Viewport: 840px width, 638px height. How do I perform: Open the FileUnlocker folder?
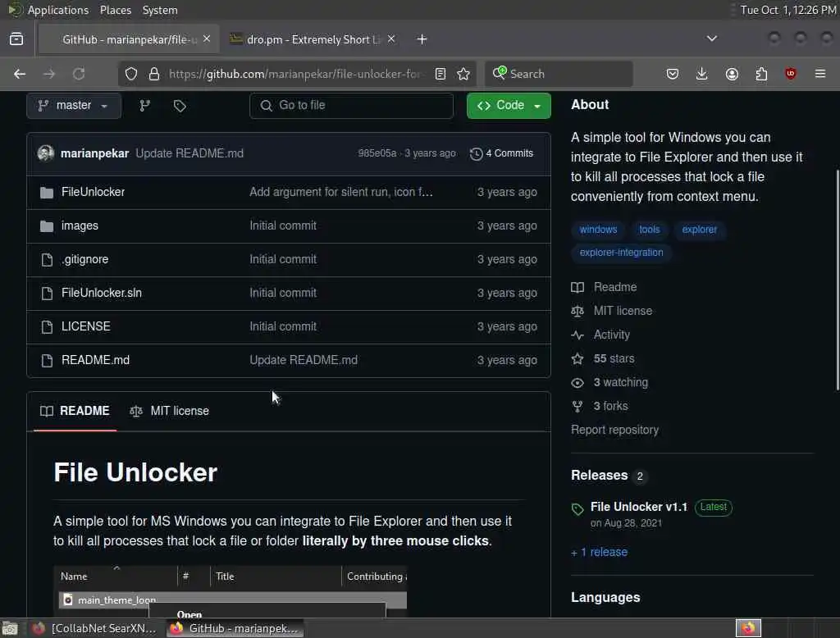click(93, 192)
